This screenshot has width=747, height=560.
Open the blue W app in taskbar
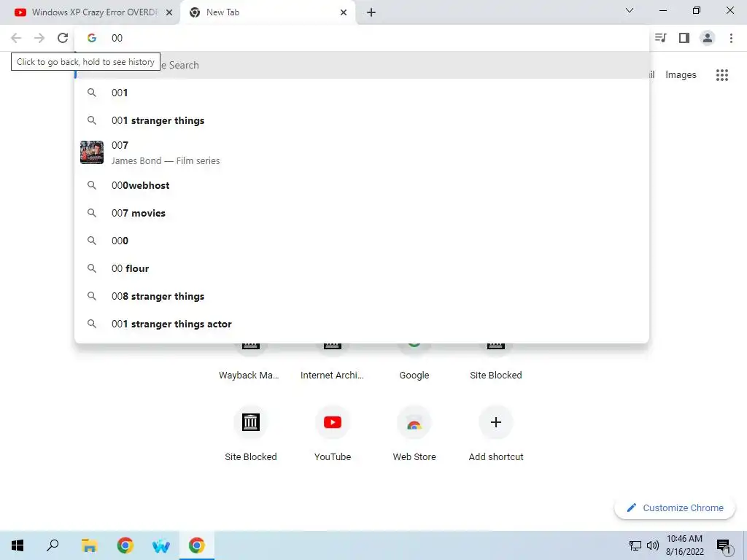(x=161, y=545)
